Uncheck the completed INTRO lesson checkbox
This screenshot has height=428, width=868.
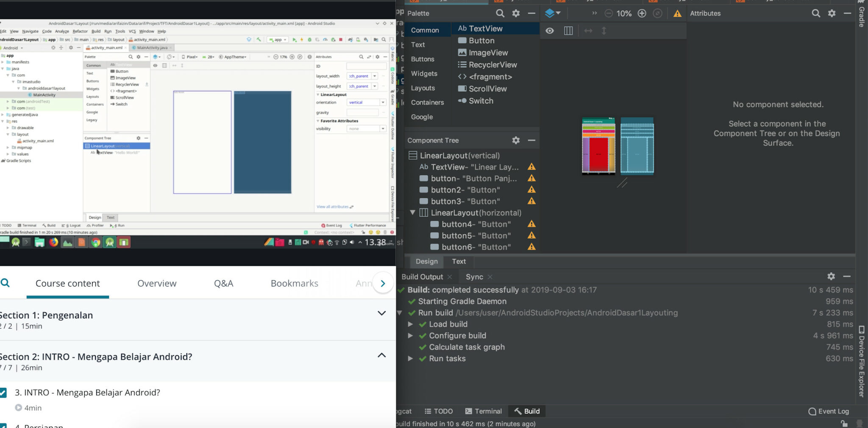[x=4, y=392]
